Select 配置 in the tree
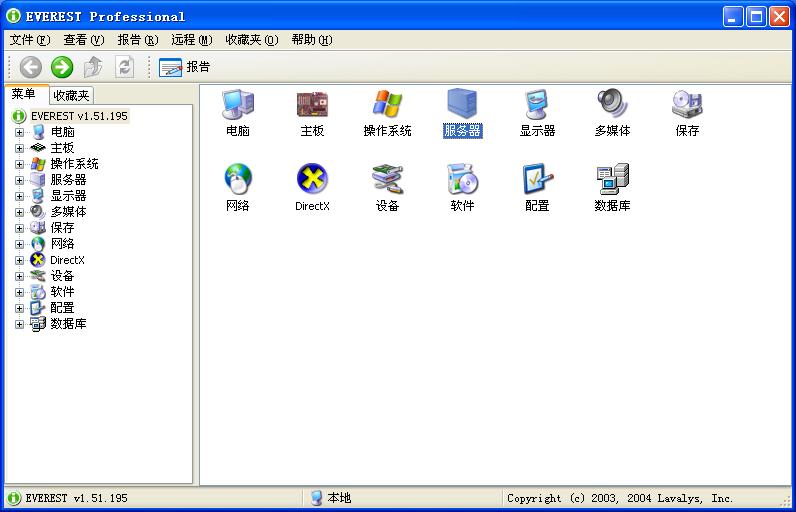 (x=62, y=308)
